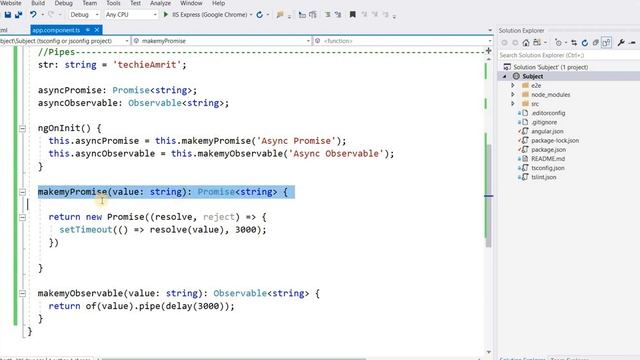
Task: Click the Refresh icon in Solution Explorer
Action: pos(585,42)
